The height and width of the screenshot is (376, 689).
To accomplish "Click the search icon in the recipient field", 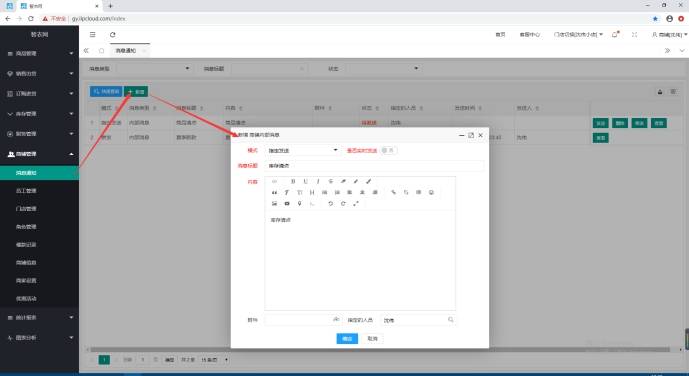I will 450,320.
